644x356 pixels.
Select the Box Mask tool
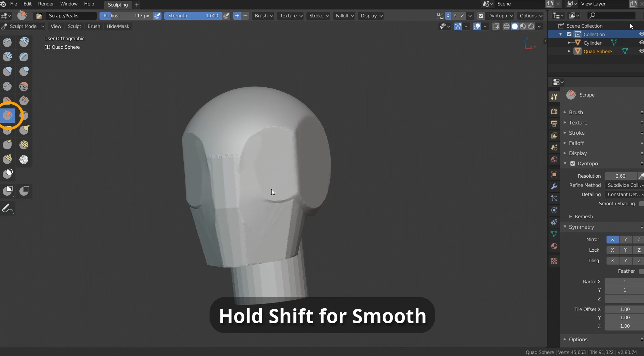tap(7, 191)
